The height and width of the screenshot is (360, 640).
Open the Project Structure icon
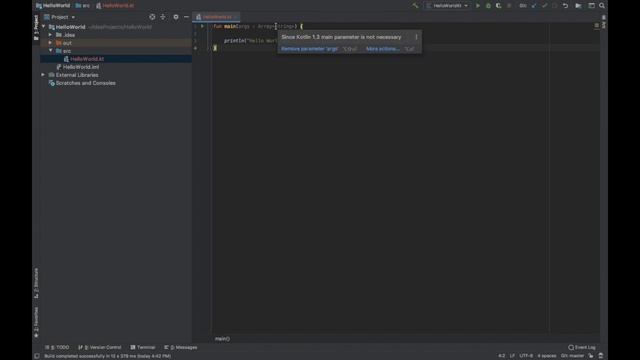click(x=591, y=6)
